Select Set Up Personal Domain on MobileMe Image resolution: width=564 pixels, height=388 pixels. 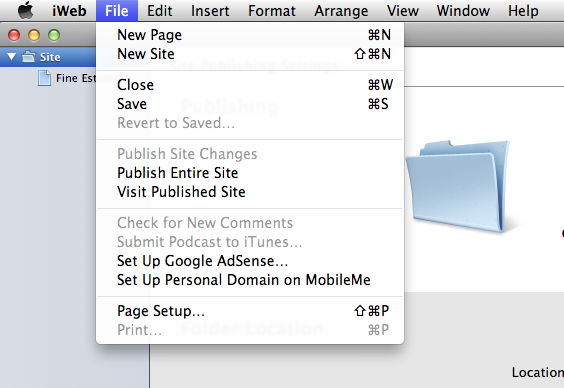[250, 280]
